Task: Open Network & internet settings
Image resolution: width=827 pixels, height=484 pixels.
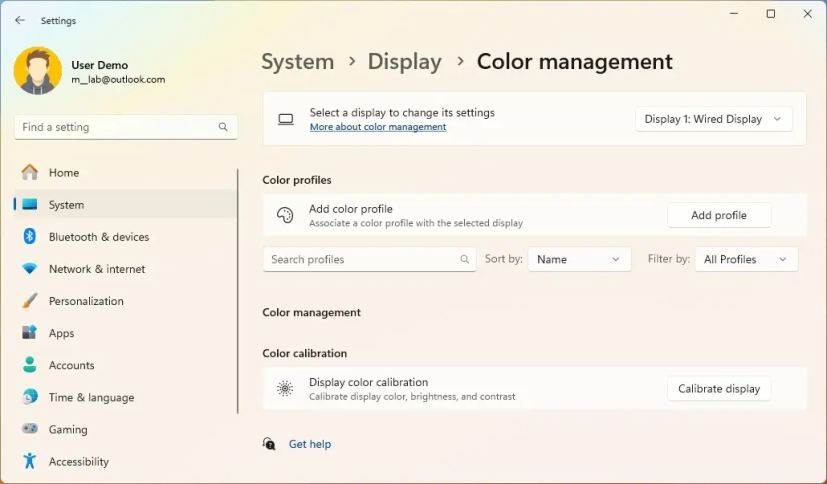Action: (x=96, y=269)
